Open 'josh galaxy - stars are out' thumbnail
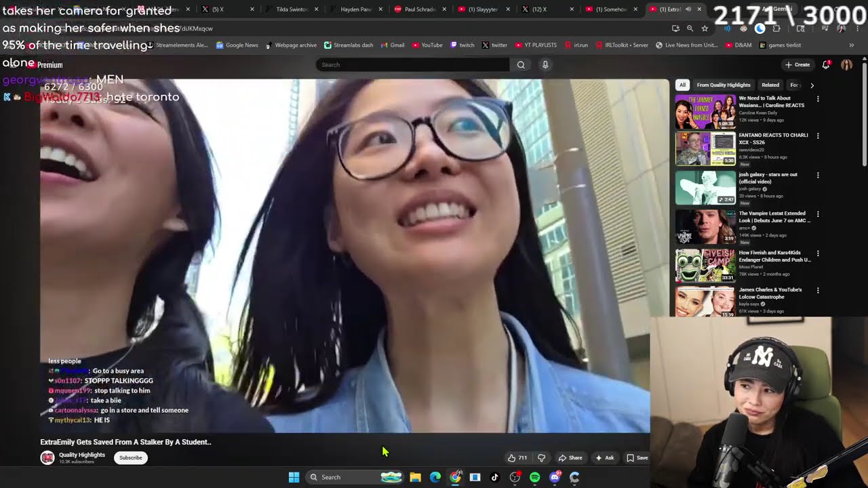Screen dimensions: 868x488 705,188
